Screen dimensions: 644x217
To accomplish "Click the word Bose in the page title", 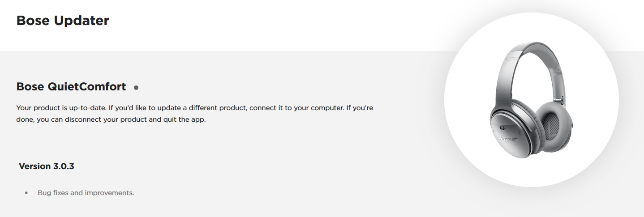I will pyautogui.click(x=30, y=21).
